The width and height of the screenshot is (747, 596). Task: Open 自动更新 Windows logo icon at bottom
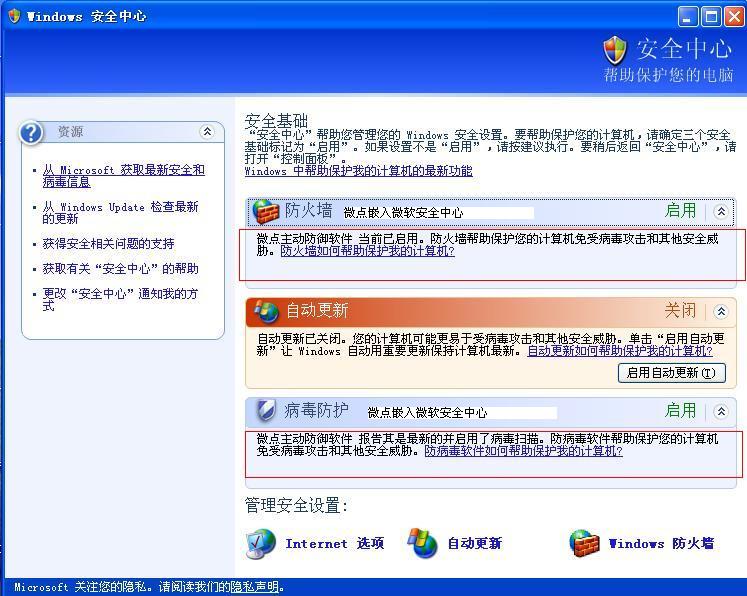tap(423, 543)
